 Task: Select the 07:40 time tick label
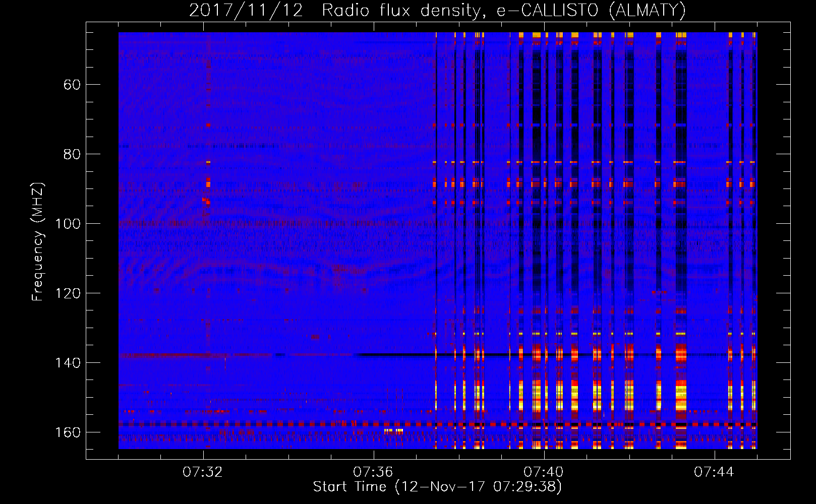pyautogui.click(x=544, y=472)
